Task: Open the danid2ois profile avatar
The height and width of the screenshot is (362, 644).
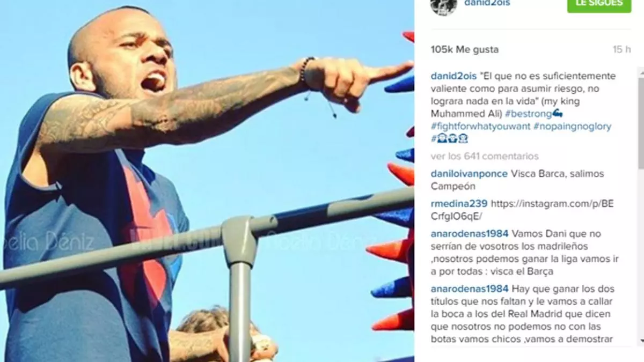Action: 443,6
